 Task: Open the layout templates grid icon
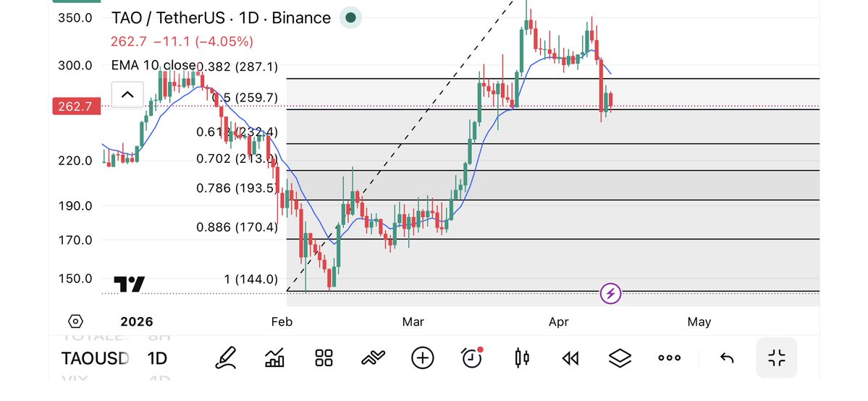tap(324, 358)
